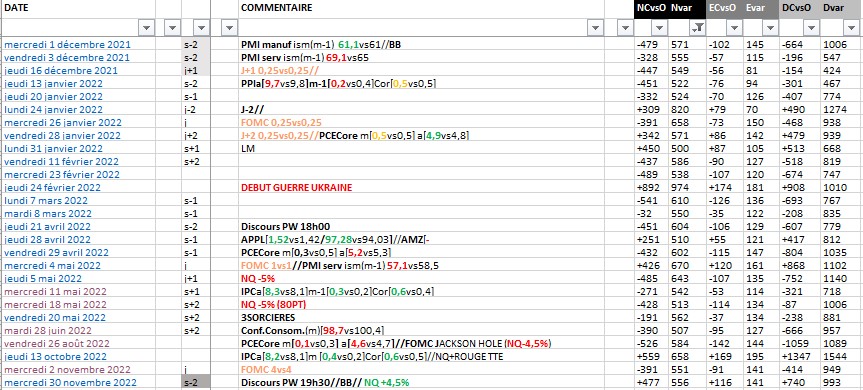Select ECvsO value +174
The height and width of the screenshot is (390, 863).
pyautogui.click(x=725, y=188)
